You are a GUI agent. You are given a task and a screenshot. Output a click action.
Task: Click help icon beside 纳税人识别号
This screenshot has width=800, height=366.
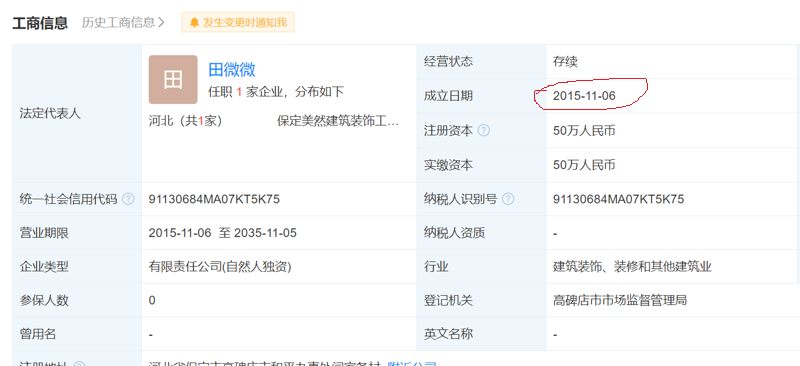[x=508, y=199]
